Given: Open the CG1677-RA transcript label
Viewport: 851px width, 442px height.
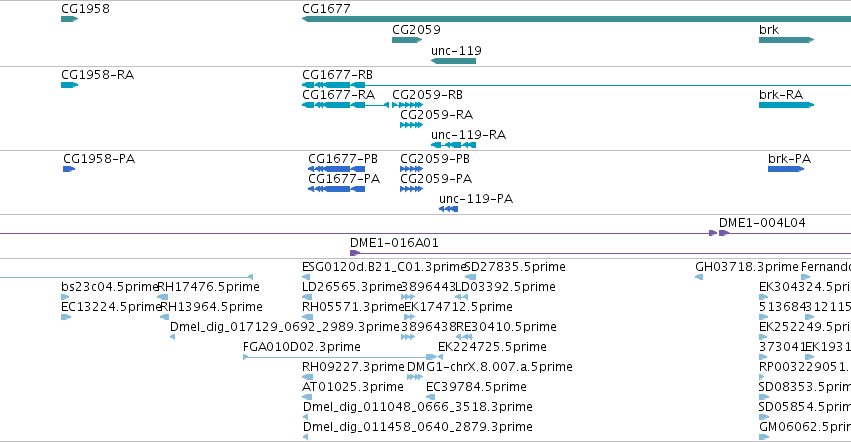Looking at the screenshot, I should tap(339, 94).
